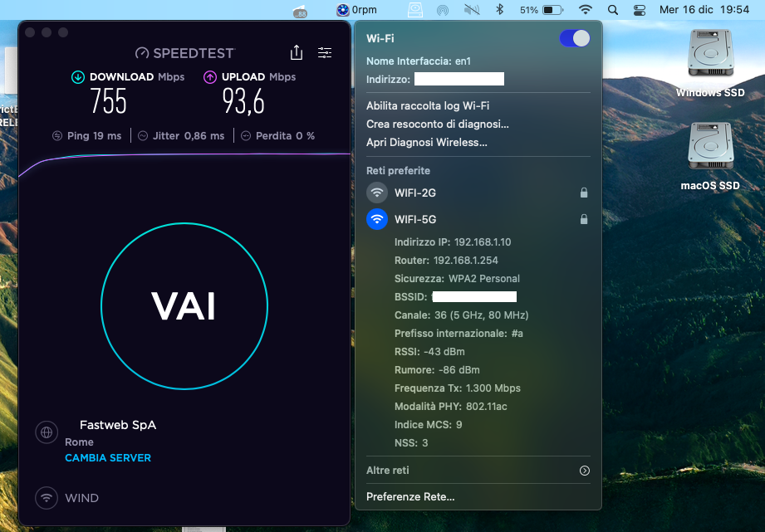Click RSSI: -43 dBm
The width and height of the screenshot is (765, 532).
[x=429, y=352]
